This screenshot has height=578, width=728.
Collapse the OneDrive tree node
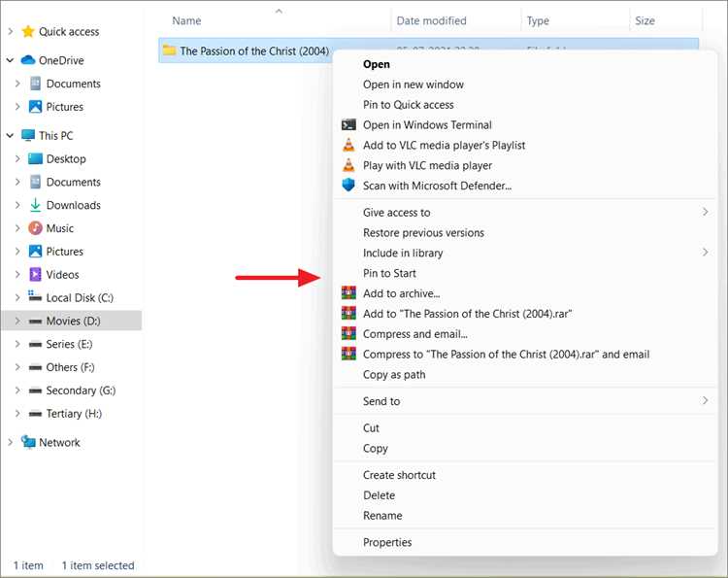10,60
